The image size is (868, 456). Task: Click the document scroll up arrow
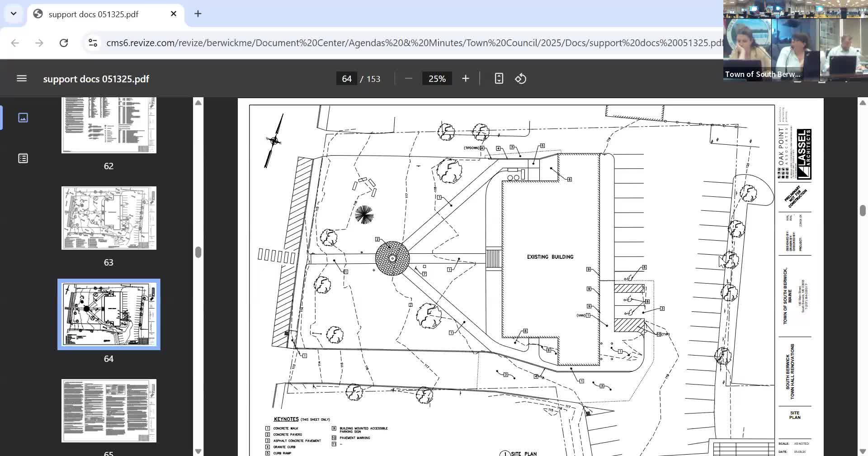863,103
